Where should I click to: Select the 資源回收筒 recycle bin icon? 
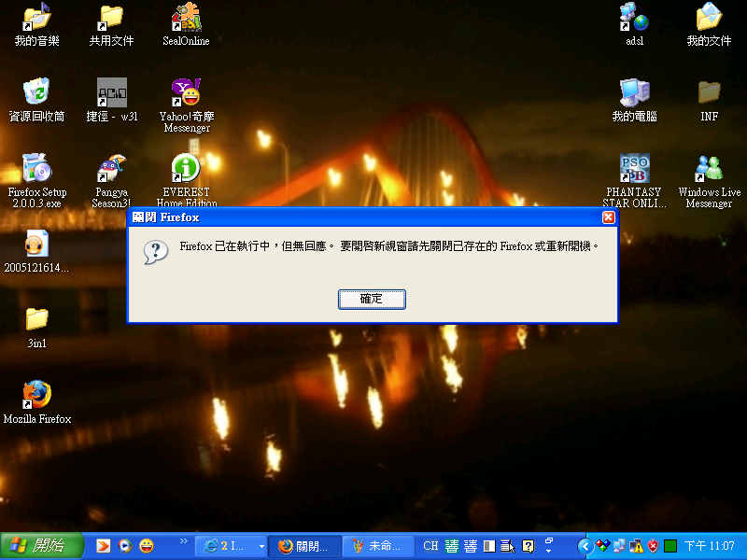[36, 93]
